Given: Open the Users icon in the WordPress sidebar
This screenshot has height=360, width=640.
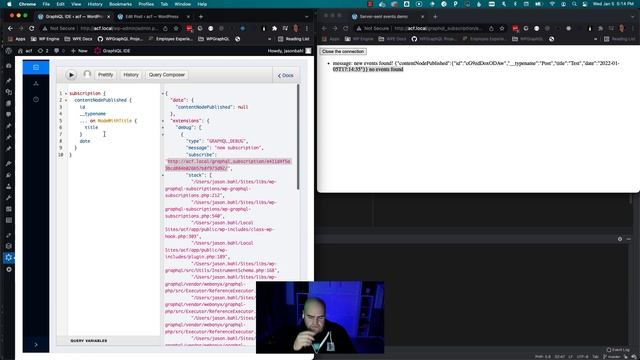Looking at the screenshot, I should (9, 186).
